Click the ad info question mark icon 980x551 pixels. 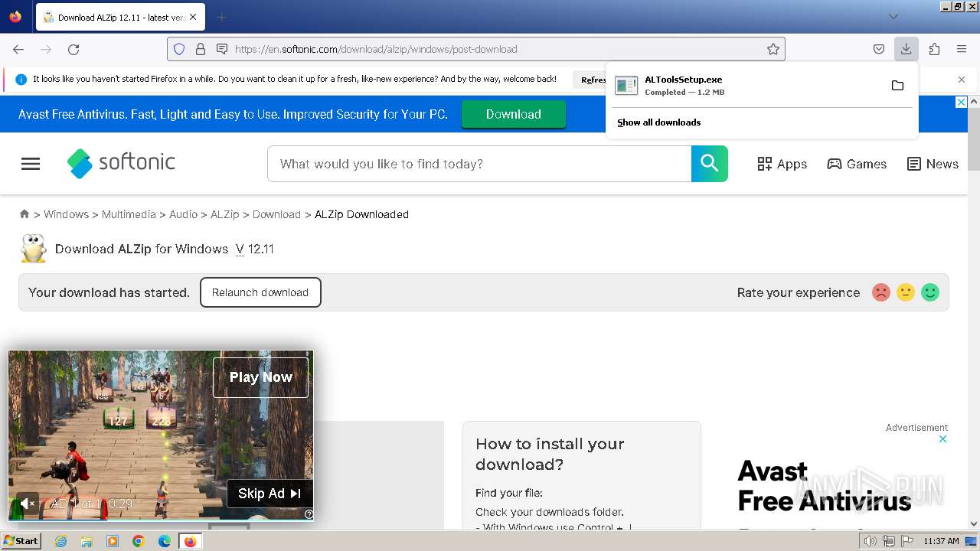(x=309, y=514)
